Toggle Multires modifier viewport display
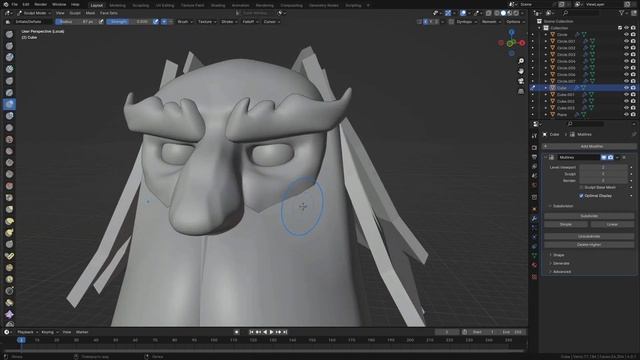This screenshot has height=360, width=640. click(x=603, y=157)
